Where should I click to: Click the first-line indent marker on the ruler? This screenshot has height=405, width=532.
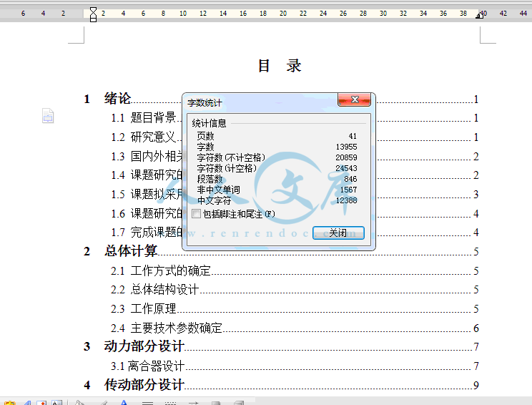(x=93, y=10)
